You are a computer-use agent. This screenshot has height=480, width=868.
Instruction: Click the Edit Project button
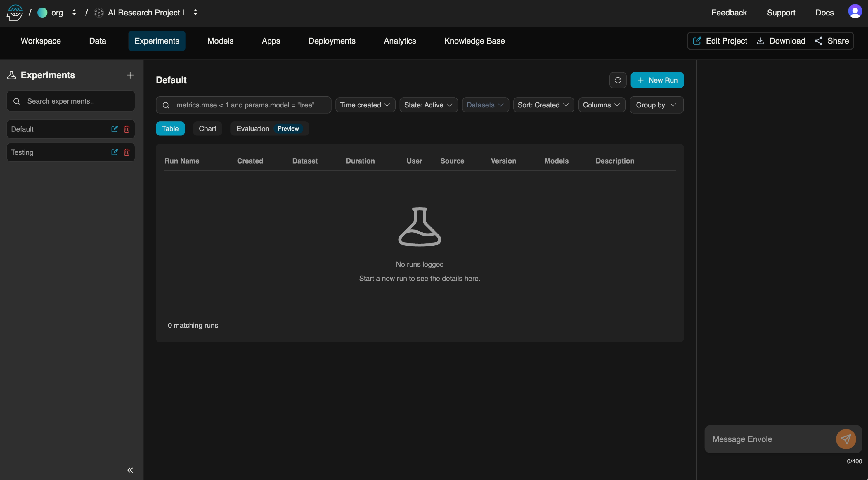720,41
